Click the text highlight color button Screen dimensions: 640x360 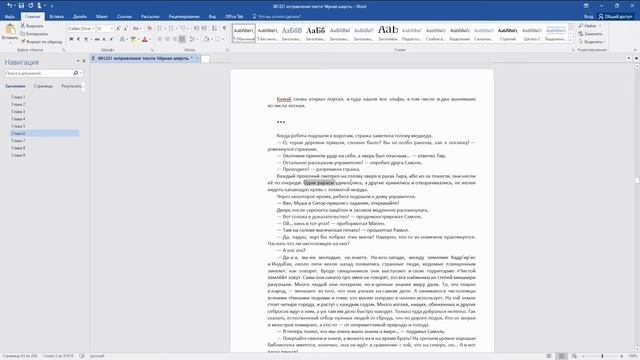click(x=133, y=39)
